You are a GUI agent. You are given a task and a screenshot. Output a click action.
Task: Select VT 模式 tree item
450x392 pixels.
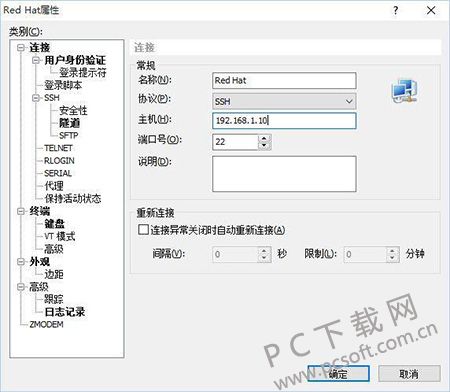(x=60, y=236)
